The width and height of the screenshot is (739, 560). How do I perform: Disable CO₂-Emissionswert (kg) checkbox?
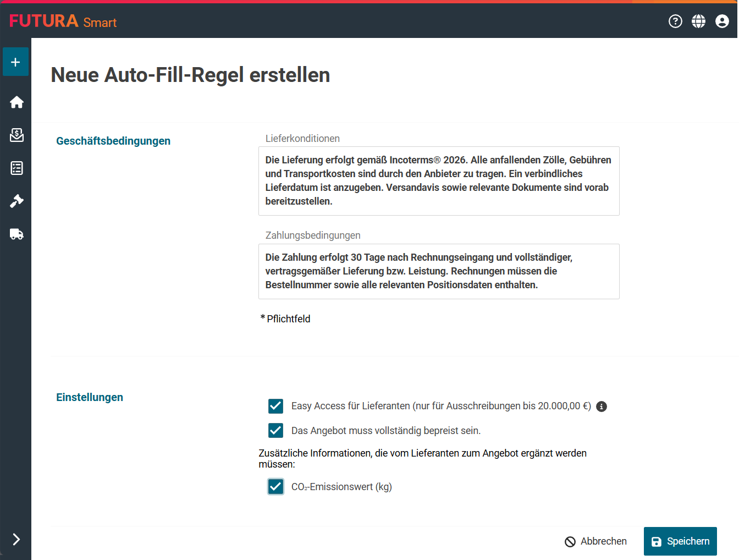click(275, 486)
